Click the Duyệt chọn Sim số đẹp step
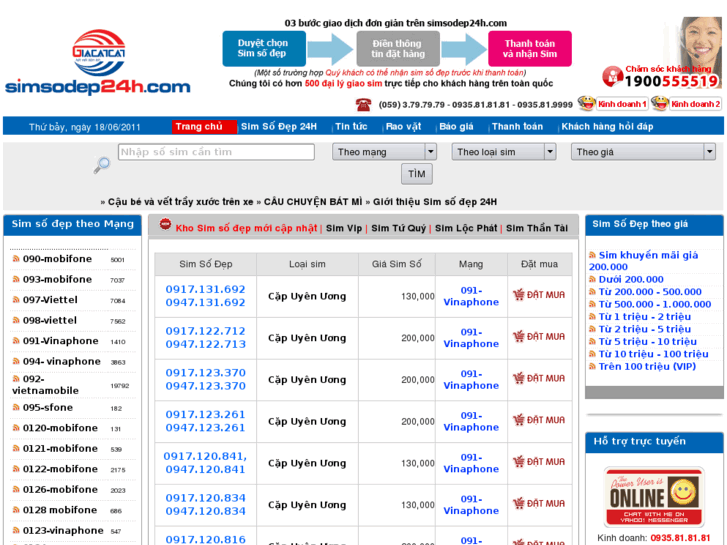727x545 pixels. pyautogui.click(x=264, y=48)
